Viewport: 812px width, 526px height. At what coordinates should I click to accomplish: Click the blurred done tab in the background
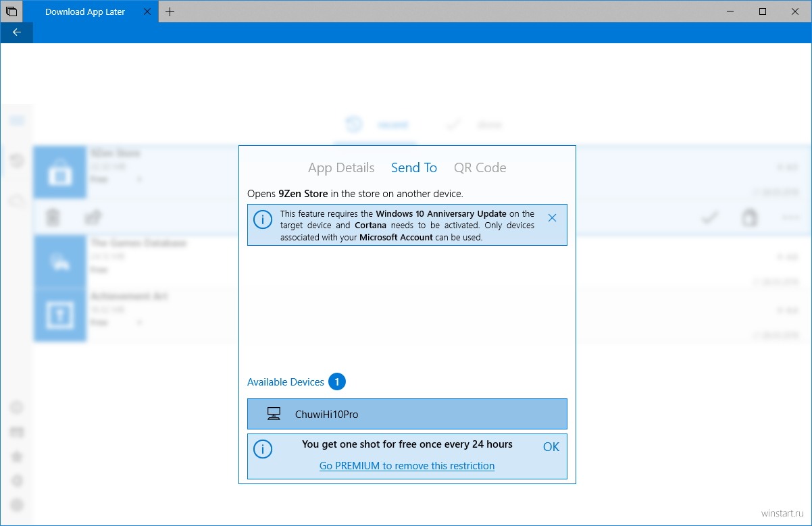click(475, 125)
